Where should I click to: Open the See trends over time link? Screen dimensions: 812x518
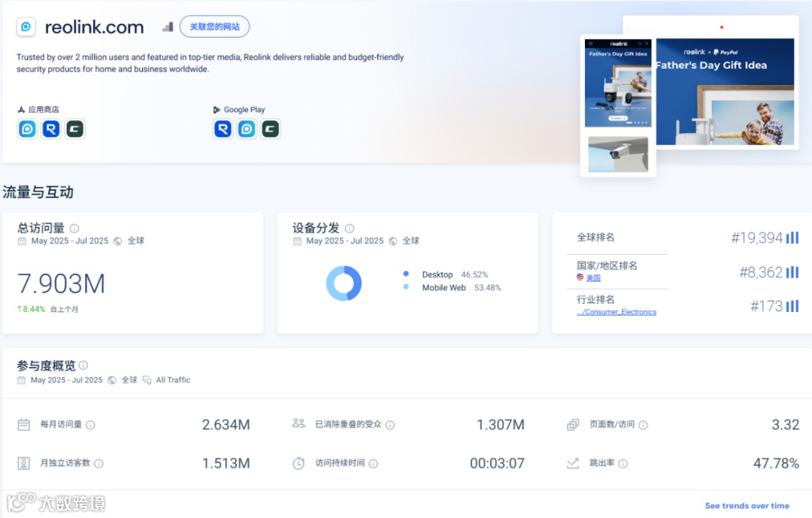(747, 506)
